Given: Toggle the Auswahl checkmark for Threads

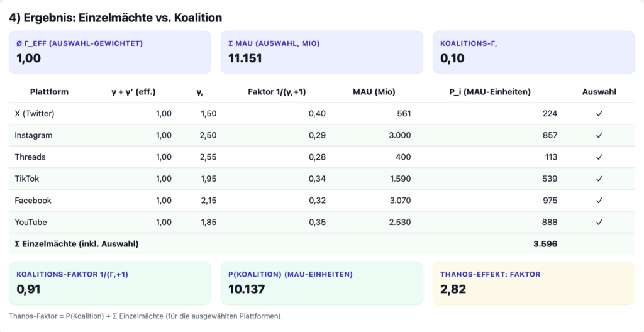Looking at the screenshot, I should pos(599,157).
